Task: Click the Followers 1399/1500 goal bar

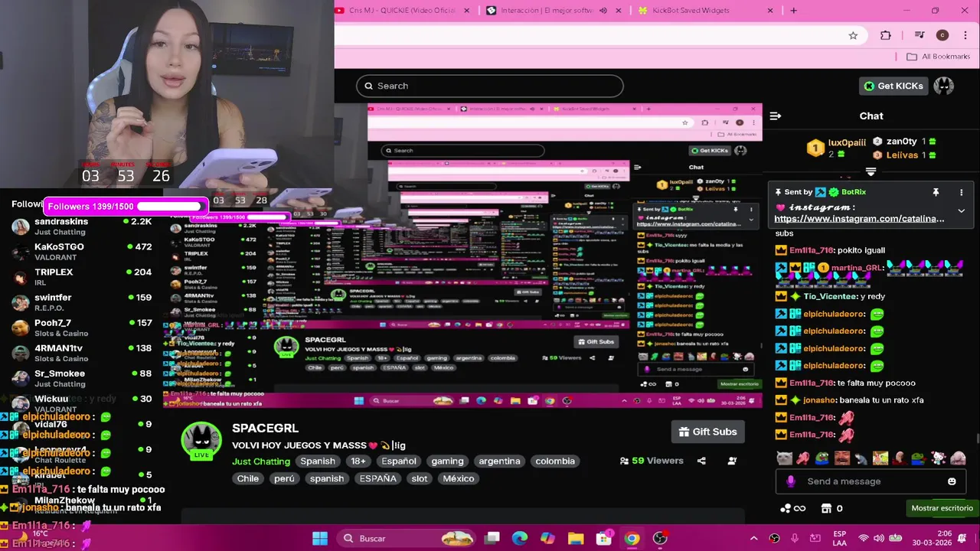Action: point(126,206)
